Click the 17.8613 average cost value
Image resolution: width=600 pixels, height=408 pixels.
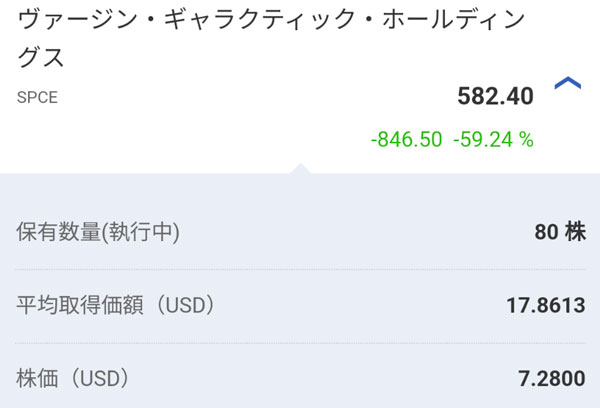(x=545, y=306)
